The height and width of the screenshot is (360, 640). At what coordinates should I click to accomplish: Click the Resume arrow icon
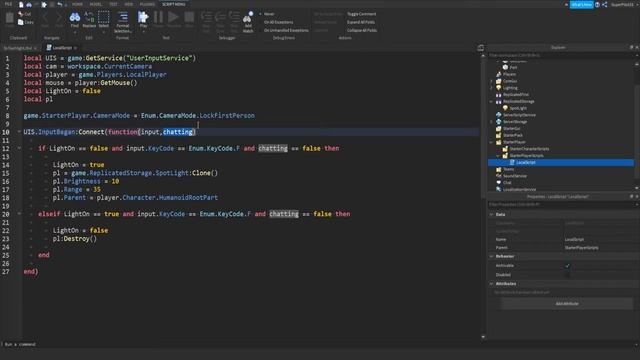173,17
